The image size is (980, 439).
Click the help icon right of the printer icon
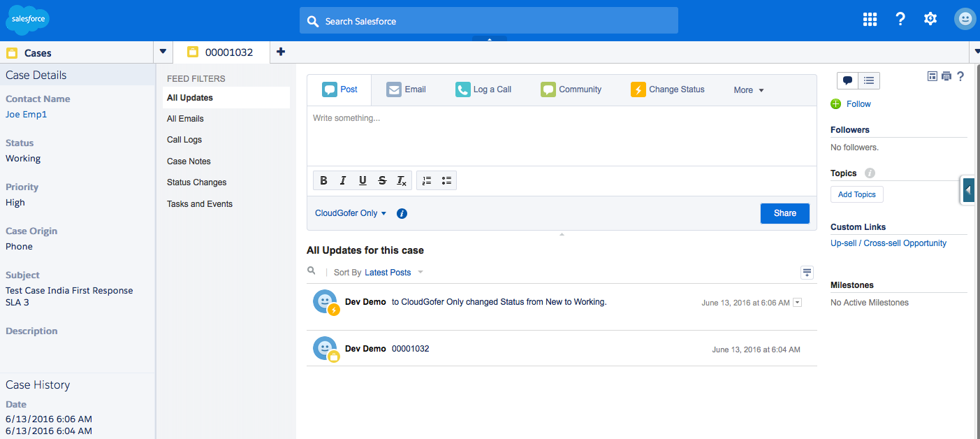point(960,76)
